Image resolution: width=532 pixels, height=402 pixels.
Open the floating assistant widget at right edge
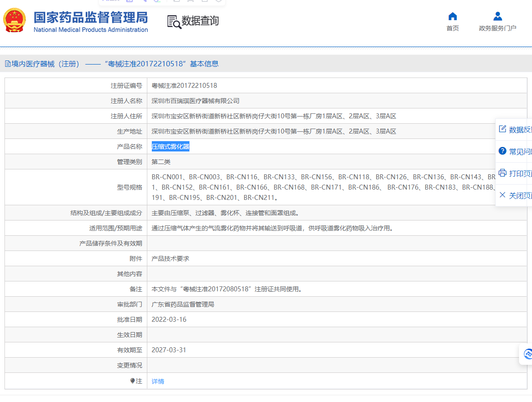pos(528,354)
